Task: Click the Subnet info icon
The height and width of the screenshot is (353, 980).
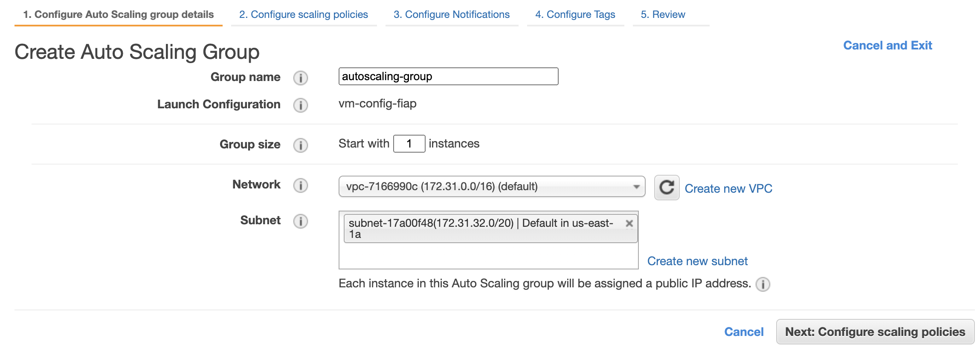Action: click(x=300, y=221)
